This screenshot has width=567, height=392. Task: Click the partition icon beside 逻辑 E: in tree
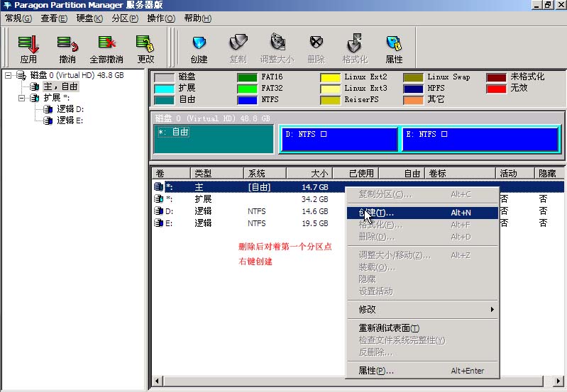point(48,121)
